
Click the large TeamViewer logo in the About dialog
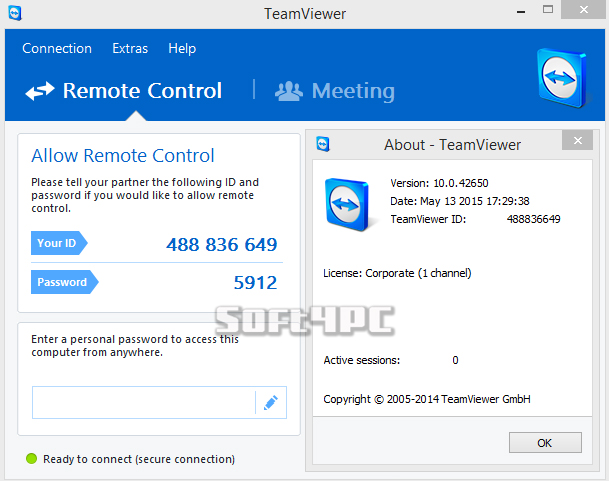(x=347, y=204)
